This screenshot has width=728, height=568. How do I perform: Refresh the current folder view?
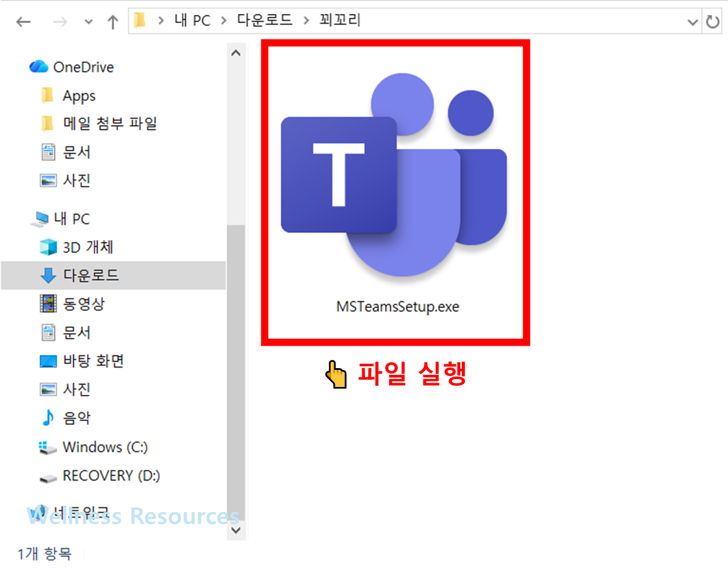[713, 21]
